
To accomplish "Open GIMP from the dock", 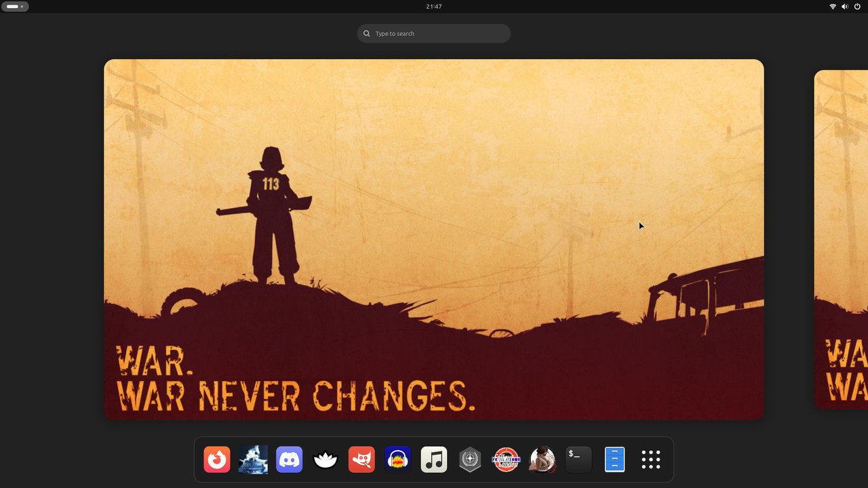I will pos(361,460).
